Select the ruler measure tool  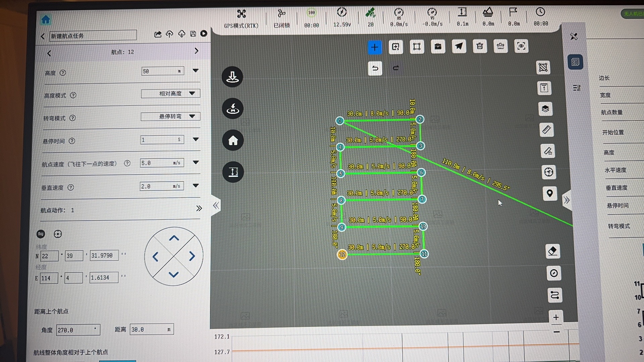(x=546, y=130)
